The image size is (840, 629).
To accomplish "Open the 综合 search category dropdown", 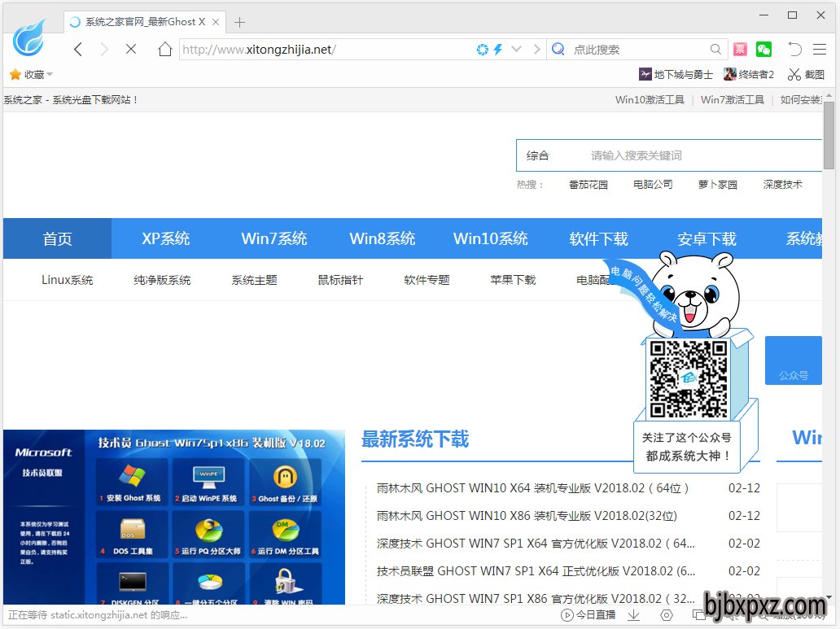I will [x=537, y=155].
